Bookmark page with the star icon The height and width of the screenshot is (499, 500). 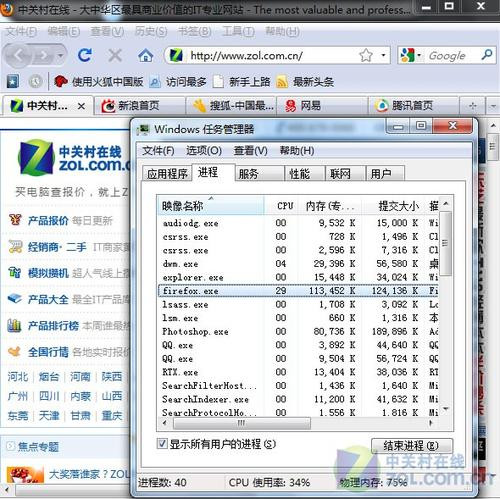[366, 55]
